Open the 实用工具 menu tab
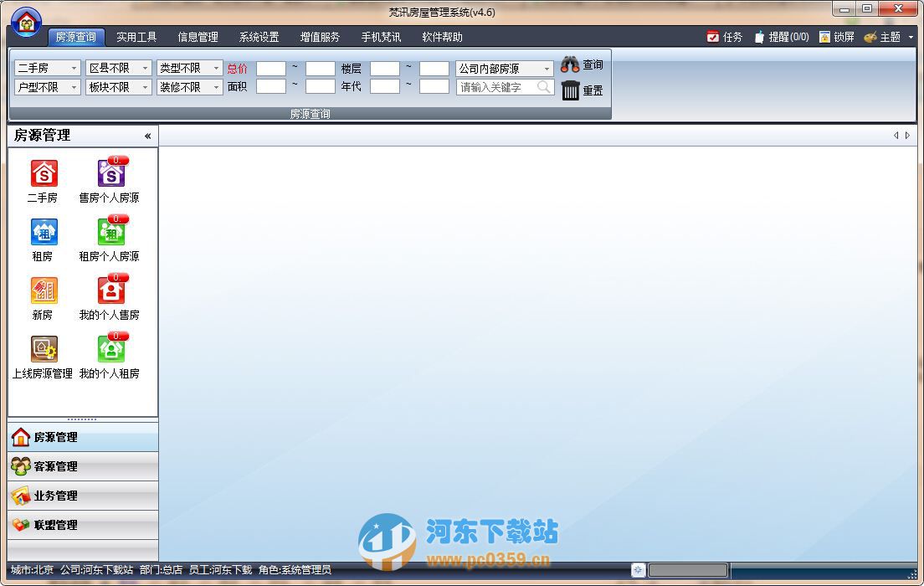Viewport: 924px width, 586px height. tap(136, 37)
